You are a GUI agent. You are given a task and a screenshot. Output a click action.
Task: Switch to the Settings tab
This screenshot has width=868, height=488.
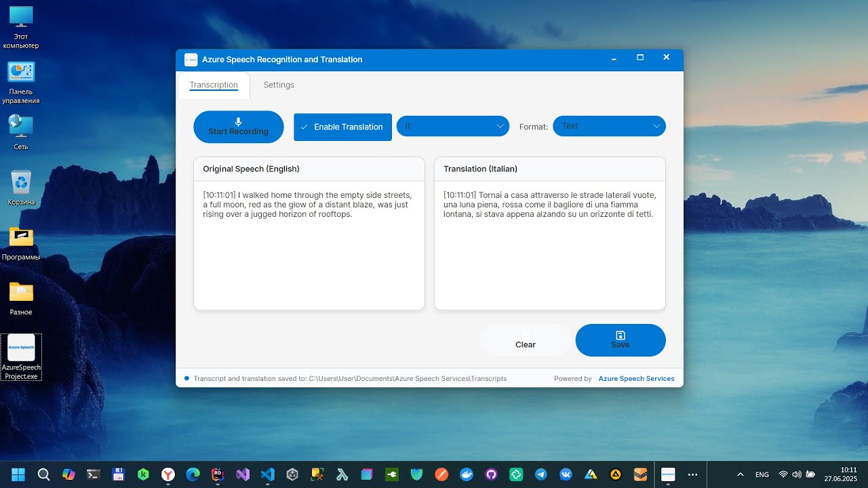tap(279, 85)
